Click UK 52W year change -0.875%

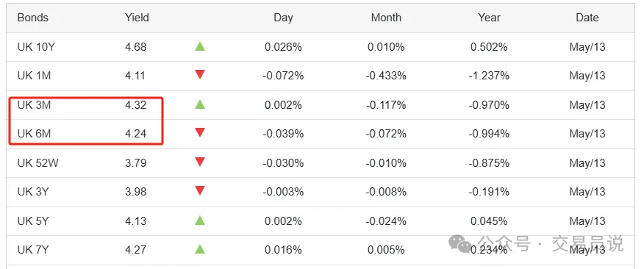pyautogui.click(x=489, y=163)
